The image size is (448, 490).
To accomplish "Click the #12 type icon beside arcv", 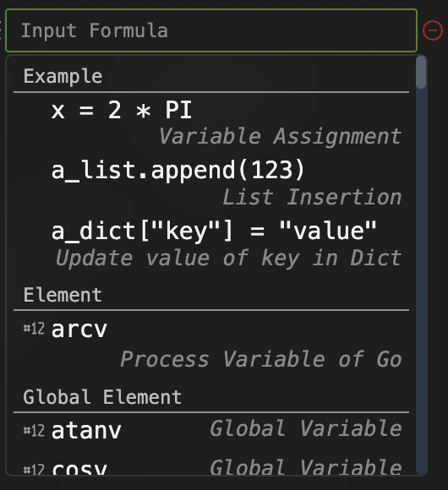I will [34, 329].
